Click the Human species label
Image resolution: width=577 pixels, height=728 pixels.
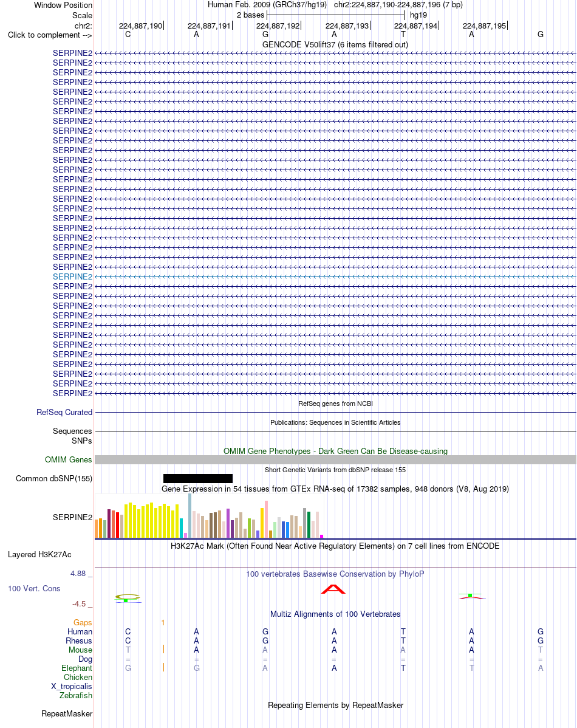pyautogui.click(x=80, y=632)
